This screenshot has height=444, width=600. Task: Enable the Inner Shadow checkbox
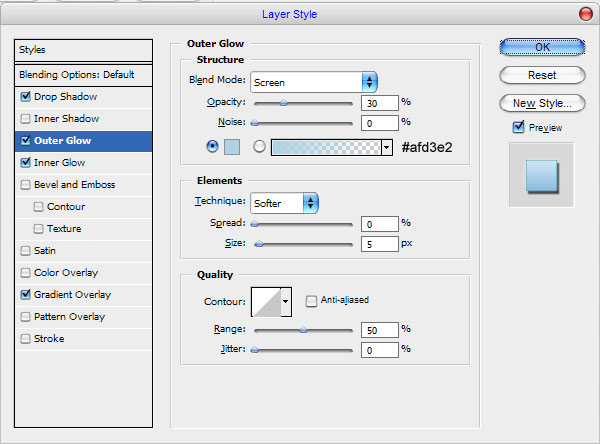click(26, 119)
